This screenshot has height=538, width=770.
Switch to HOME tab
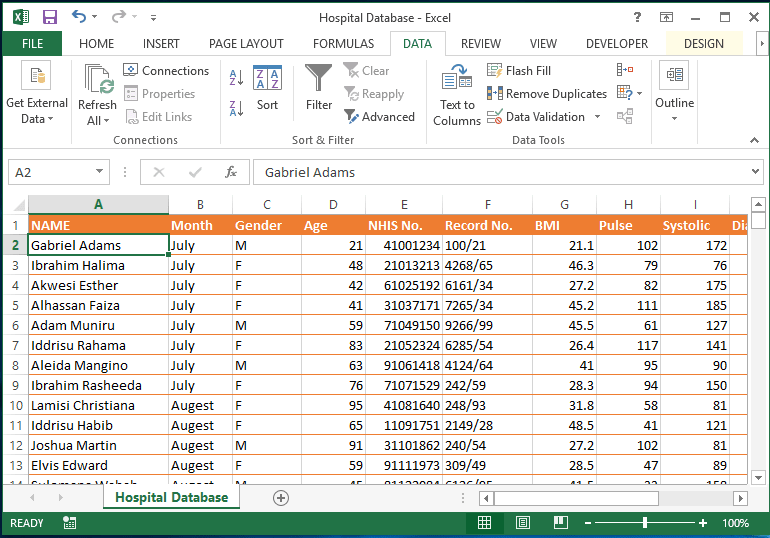coord(96,44)
